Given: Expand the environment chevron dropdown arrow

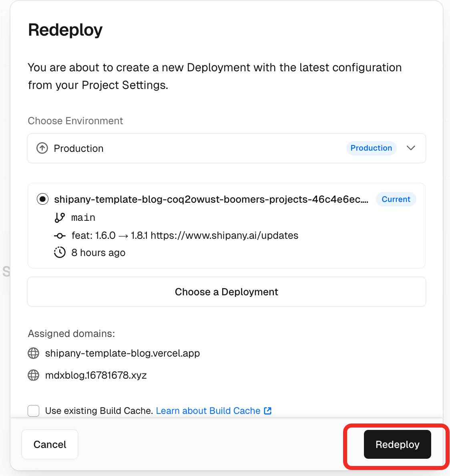Looking at the screenshot, I should (411, 148).
